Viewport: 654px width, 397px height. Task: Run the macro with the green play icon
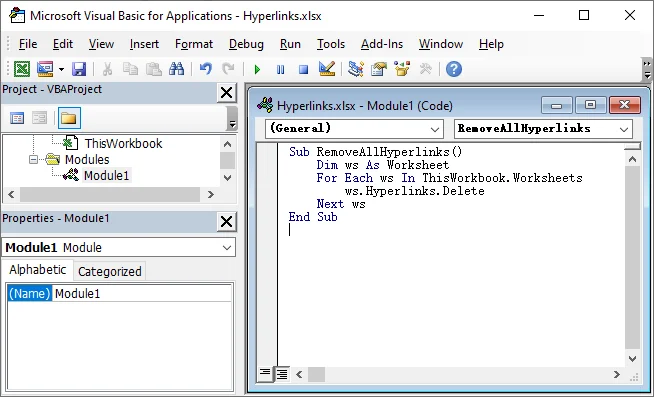(x=257, y=69)
